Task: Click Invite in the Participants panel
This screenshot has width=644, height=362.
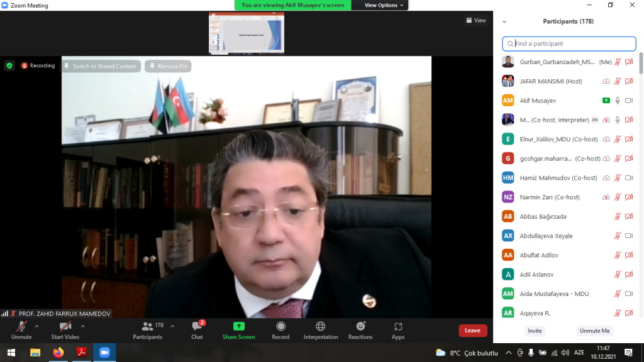Action: tap(535, 331)
